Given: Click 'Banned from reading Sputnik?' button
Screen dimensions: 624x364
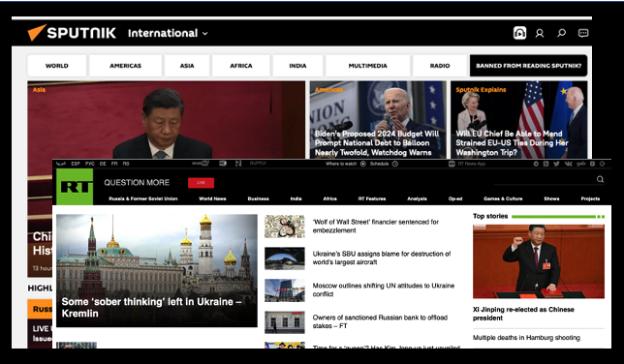Looking at the screenshot, I should [x=528, y=66].
